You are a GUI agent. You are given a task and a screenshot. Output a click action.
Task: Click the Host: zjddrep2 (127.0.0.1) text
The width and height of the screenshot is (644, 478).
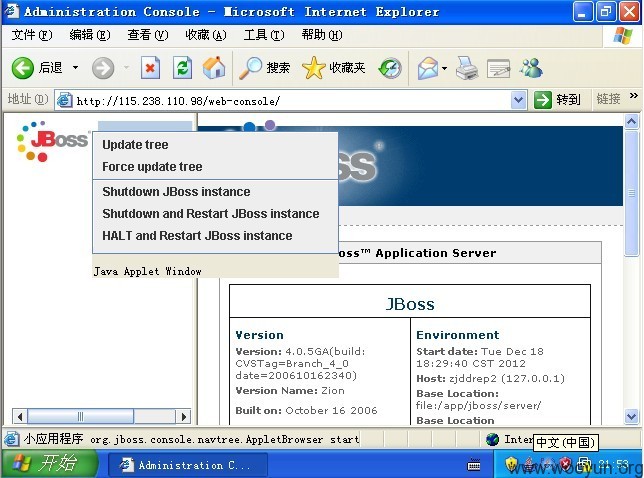490,378
